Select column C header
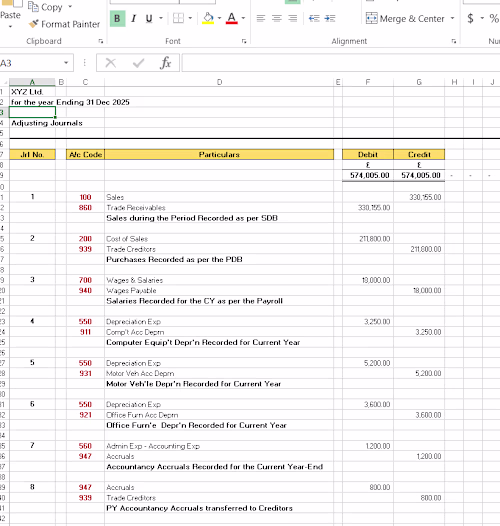The width and height of the screenshot is (500, 526). [x=85, y=82]
